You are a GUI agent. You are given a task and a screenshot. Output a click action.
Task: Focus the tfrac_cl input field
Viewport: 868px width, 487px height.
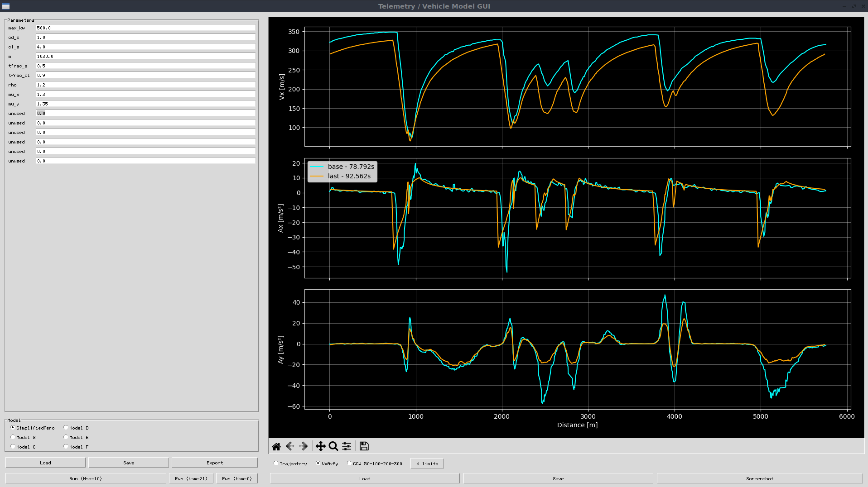coord(145,75)
